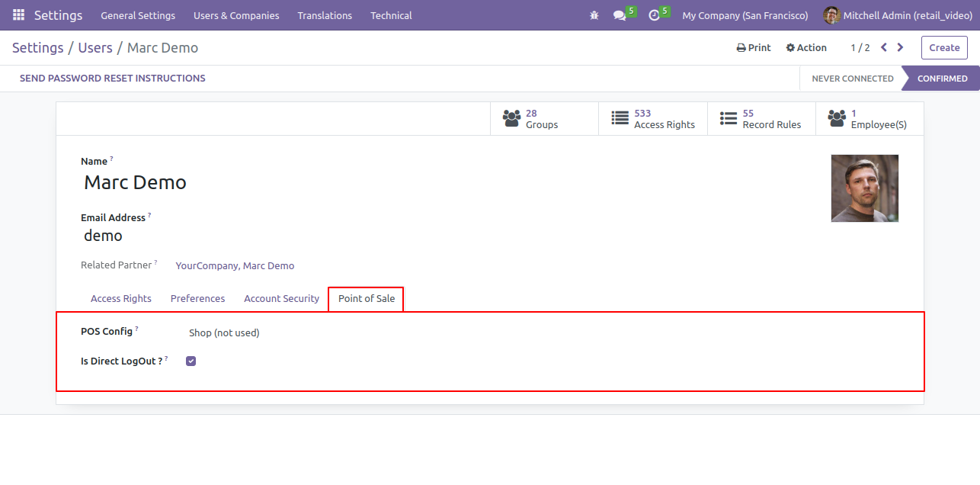Open the 533 Access Rights stat button
The width and height of the screenshot is (980, 485).
point(653,119)
